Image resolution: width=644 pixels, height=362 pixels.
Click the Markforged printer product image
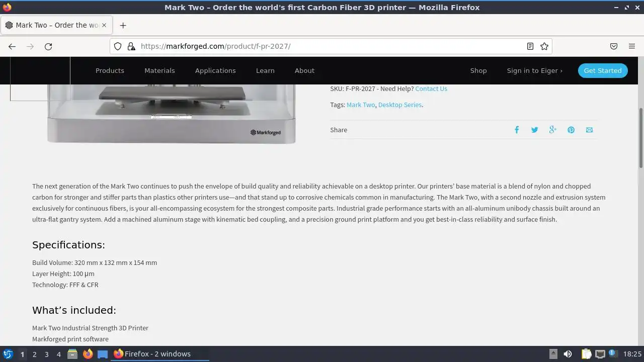(x=171, y=114)
